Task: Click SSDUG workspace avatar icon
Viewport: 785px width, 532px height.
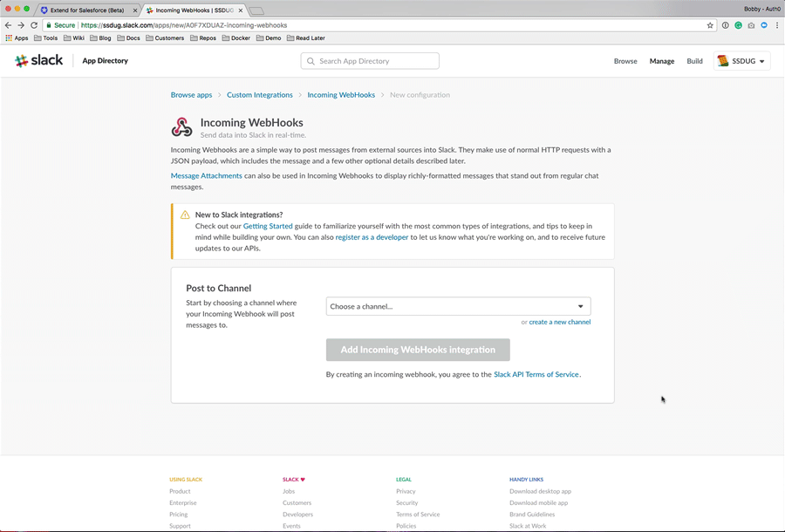Action: [x=723, y=60]
